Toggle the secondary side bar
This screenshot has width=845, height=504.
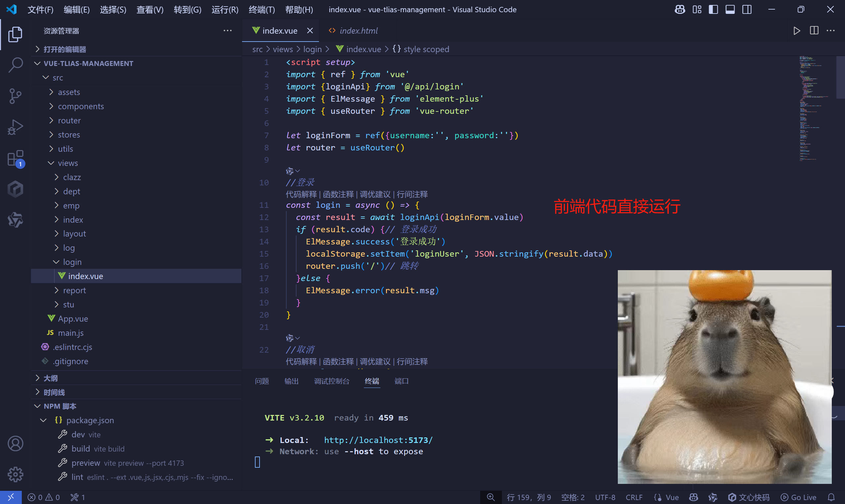click(747, 10)
